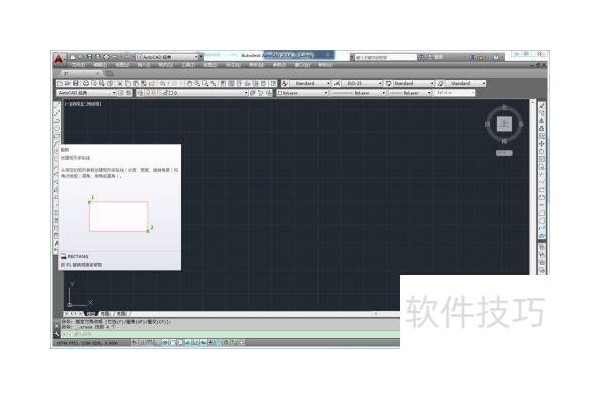Open the 帮助(H) menu

point(325,65)
